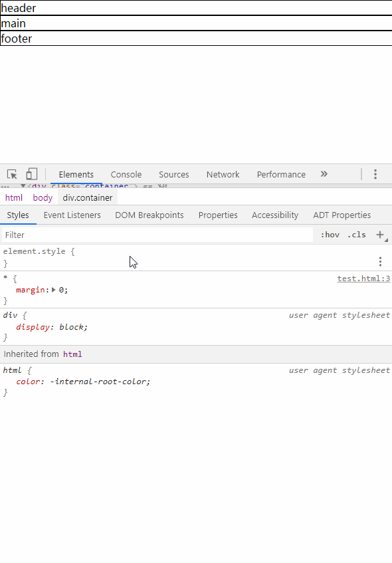Select div.container in the breadcrumb

[88, 198]
